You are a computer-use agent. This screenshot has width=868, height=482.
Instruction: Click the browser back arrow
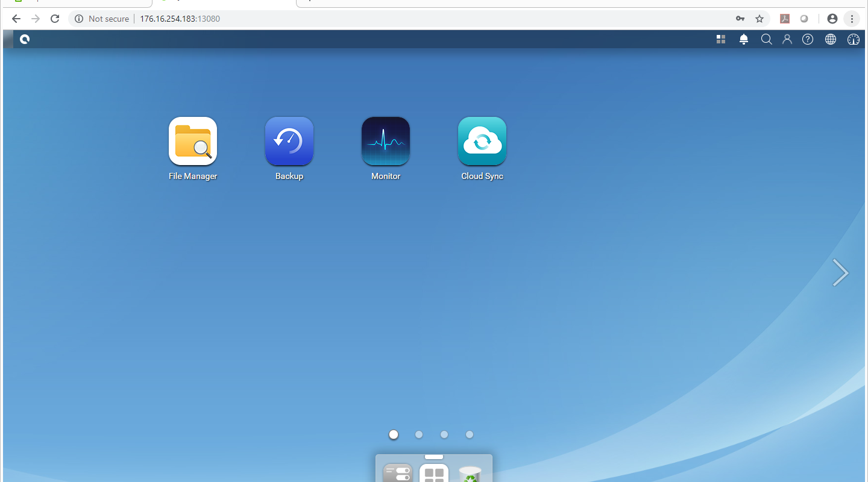16,19
